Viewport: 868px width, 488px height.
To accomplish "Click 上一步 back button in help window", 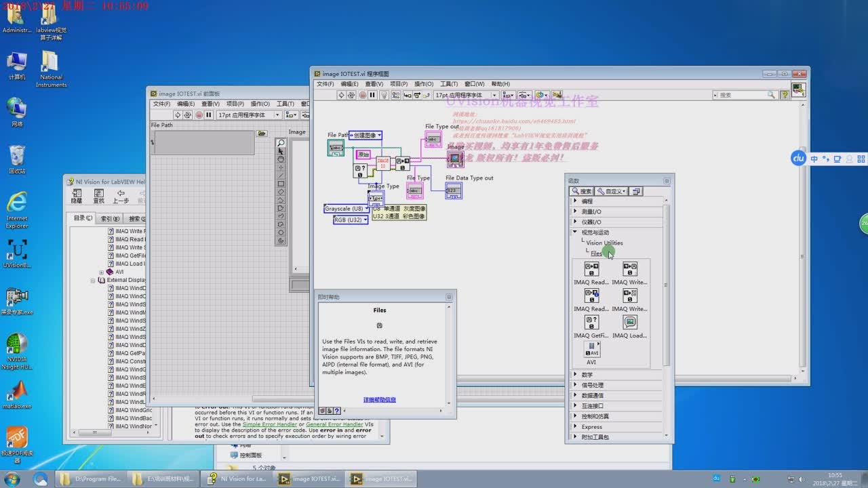I will coord(121,196).
